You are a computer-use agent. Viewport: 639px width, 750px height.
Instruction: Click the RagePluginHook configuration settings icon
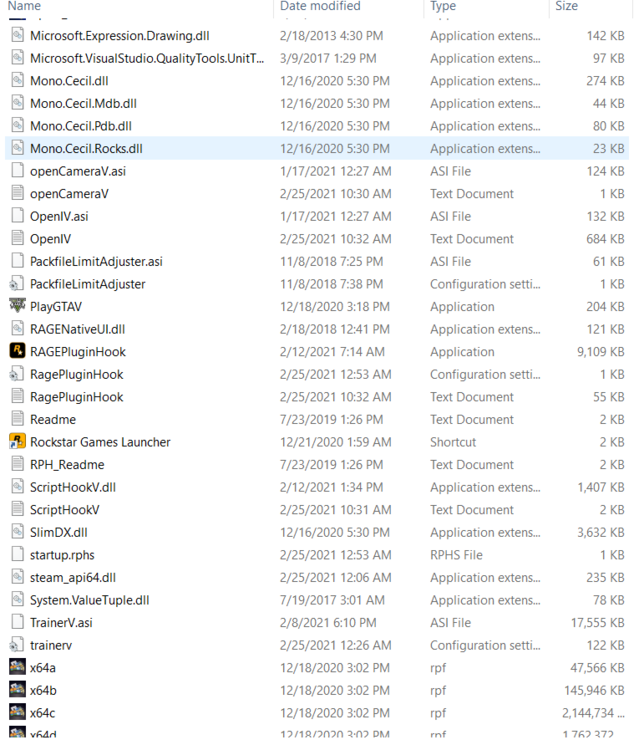pos(17,374)
